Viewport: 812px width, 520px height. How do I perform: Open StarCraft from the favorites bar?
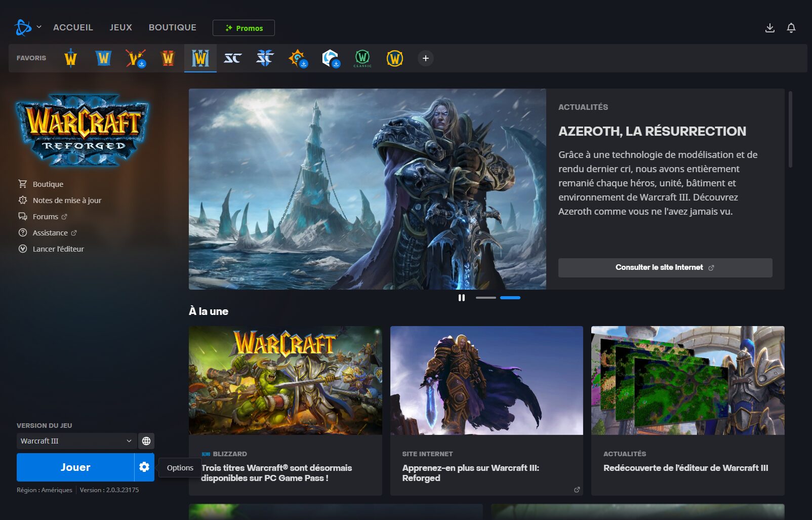pyautogui.click(x=232, y=58)
